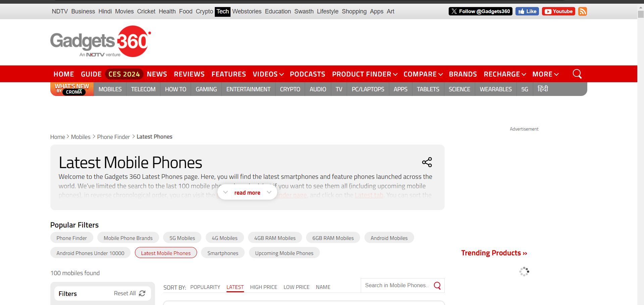Screen dimensions: 644x305
Task: Follow @Gadgets360 on X
Action: [481, 11]
